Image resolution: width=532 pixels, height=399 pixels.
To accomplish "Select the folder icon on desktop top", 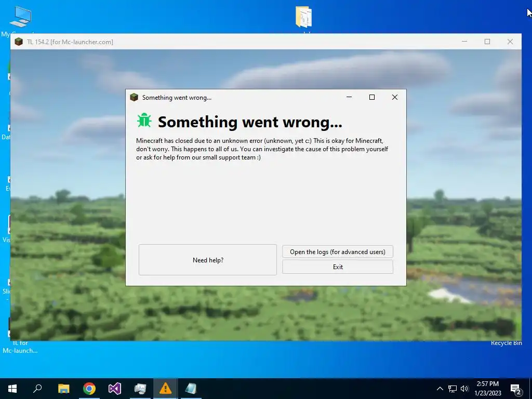I will 303,17.
